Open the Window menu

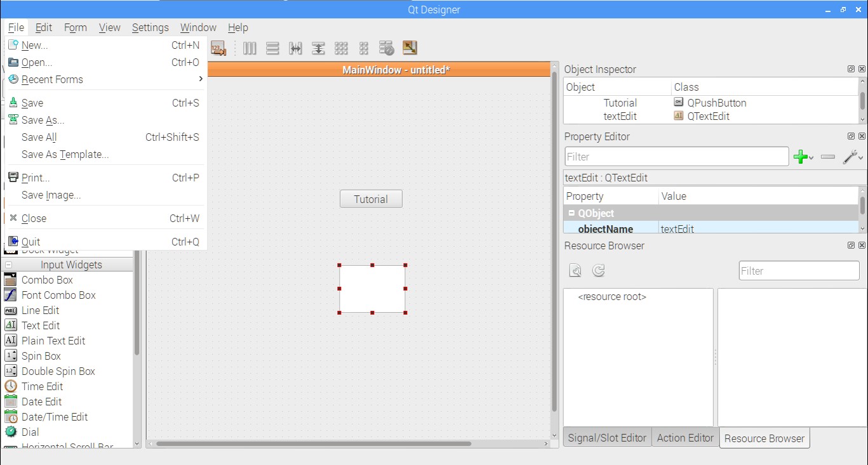pyautogui.click(x=198, y=27)
